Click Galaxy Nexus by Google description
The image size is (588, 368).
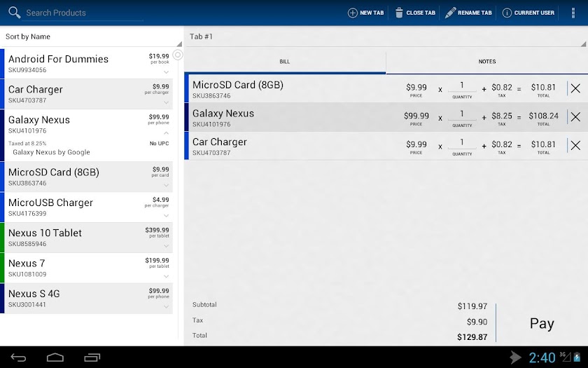click(51, 153)
